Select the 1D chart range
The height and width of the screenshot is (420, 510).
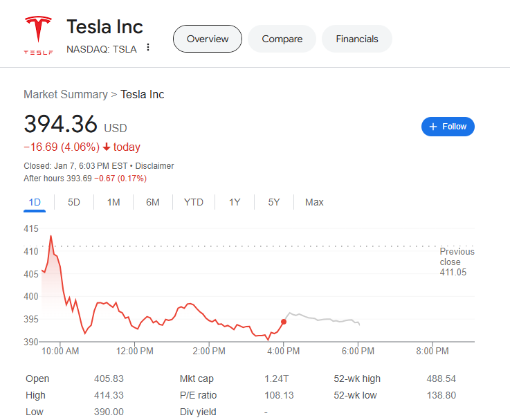pyautogui.click(x=35, y=202)
